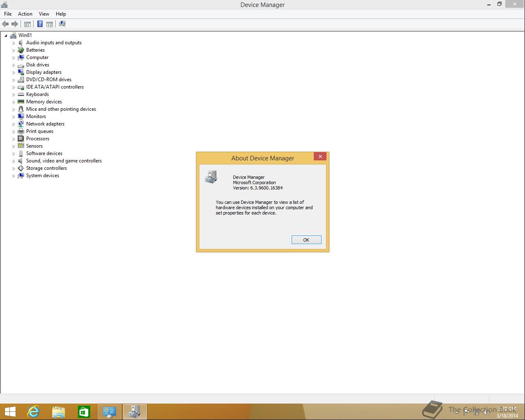Click the Action Center flag tray icon
Screen dimensions: 525x420
tap(467, 412)
